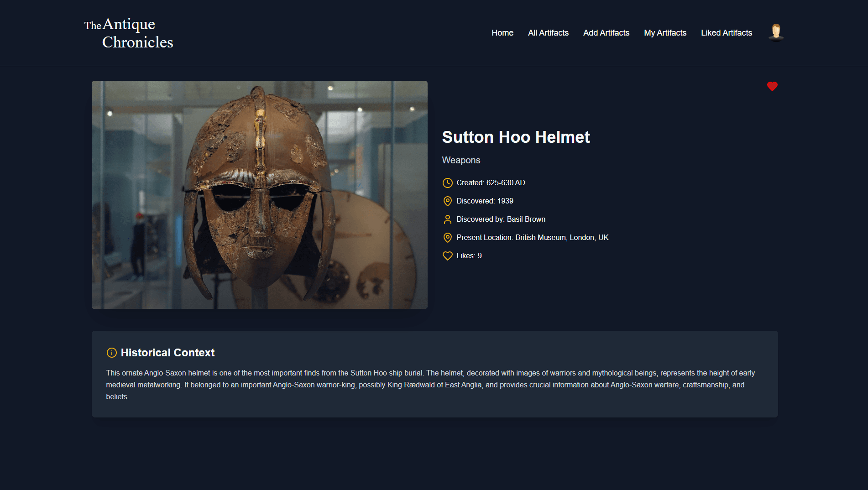Open the user profile avatar icon
This screenshot has width=868, height=490.
pyautogui.click(x=775, y=32)
